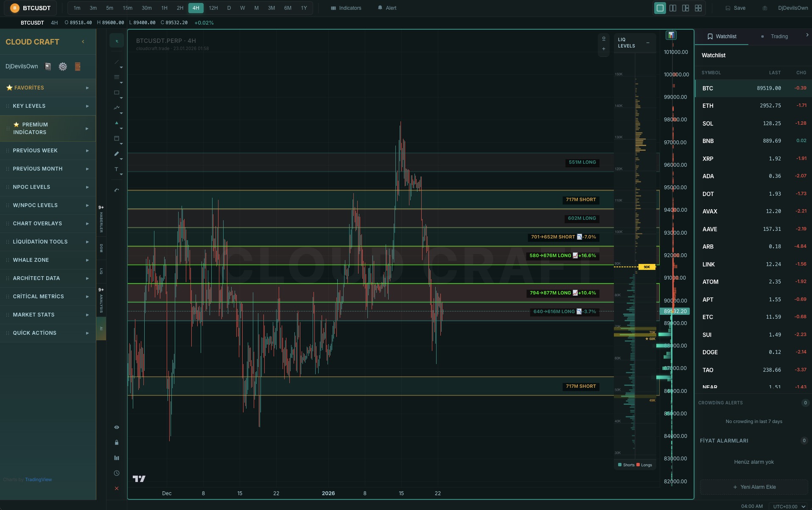Select the 4H timeframe
This screenshot has height=510, width=812.
(196, 8)
